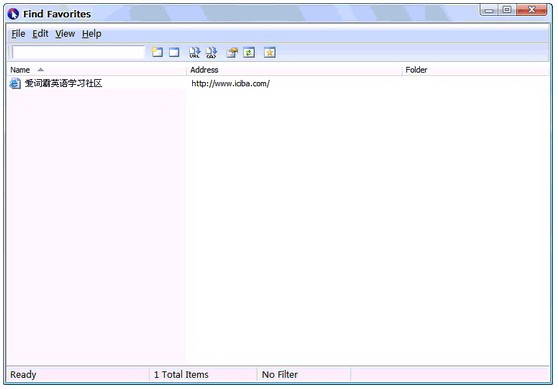Click the Find Favorites app icon in title bar
Viewport: 558px width, 389px height.
[13, 14]
